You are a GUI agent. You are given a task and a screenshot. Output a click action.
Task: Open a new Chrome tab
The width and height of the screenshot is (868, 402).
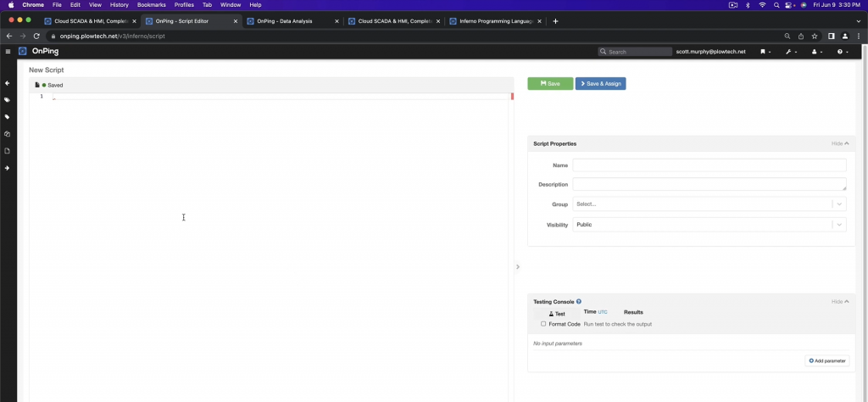pos(556,21)
